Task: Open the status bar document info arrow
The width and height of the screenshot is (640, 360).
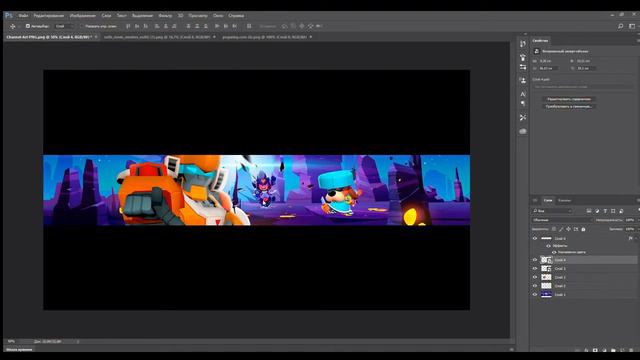Action: 78,341
